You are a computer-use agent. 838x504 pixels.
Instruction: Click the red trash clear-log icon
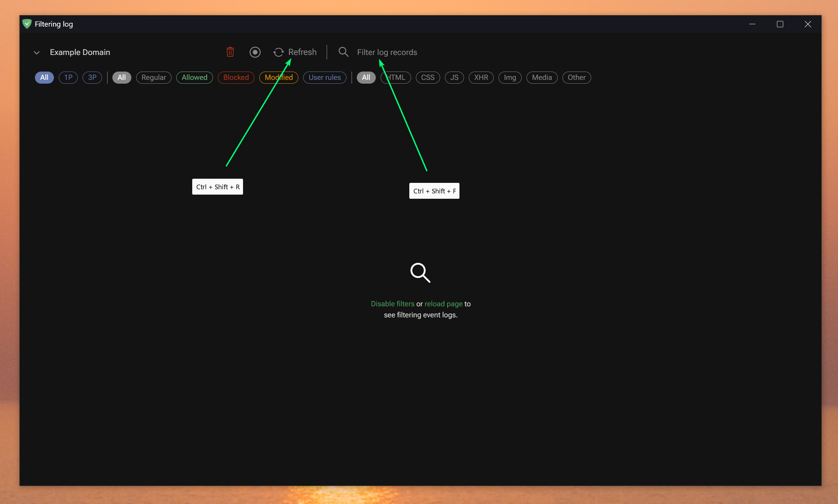click(x=230, y=52)
